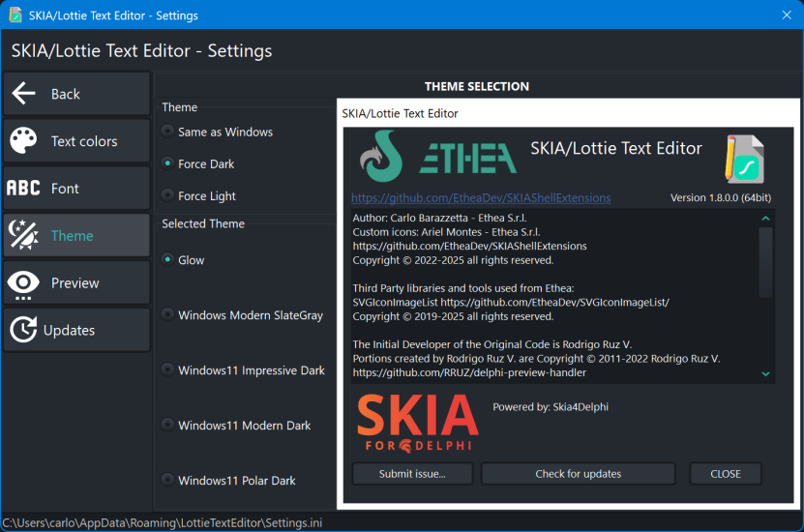Click the Text colors palette icon

[23, 140]
